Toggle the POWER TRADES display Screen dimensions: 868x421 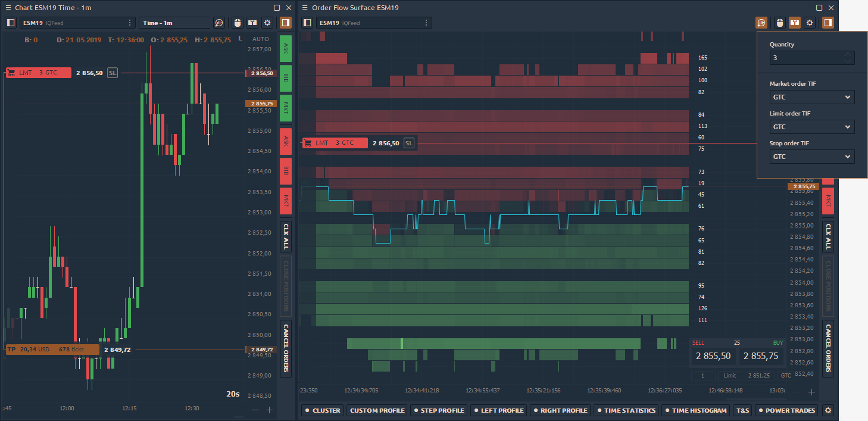coord(786,410)
